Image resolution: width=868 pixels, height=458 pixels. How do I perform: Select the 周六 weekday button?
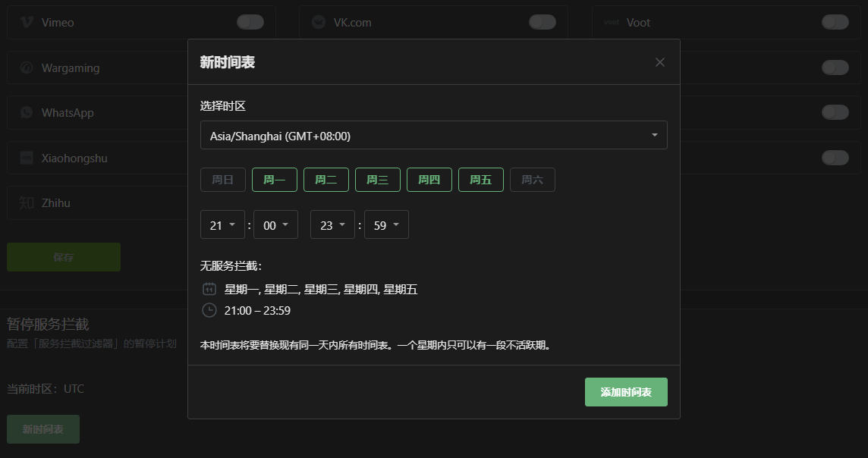(x=532, y=180)
